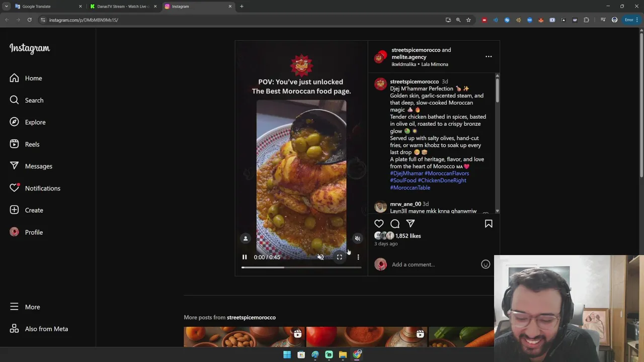The height and width of the screenshot is (362, 644).
Task: Open the almonds reel thumbnail
Action: click(x=245, y=337)
